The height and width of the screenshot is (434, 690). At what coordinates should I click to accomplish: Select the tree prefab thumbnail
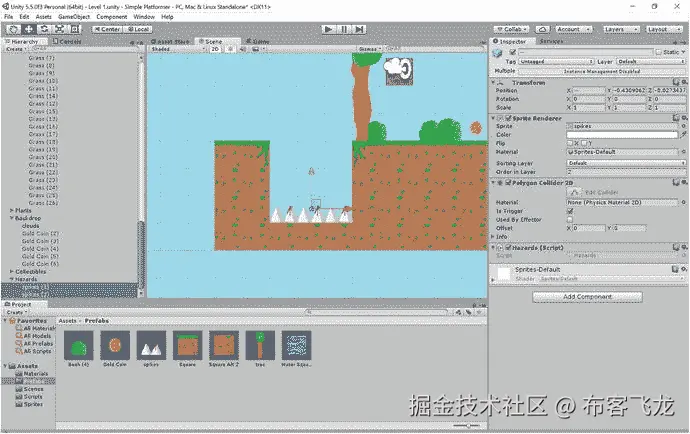260,346
